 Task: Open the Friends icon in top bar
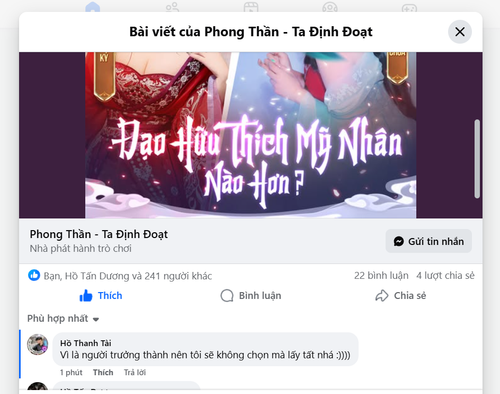pyautogui.click(x=172, y=7)
